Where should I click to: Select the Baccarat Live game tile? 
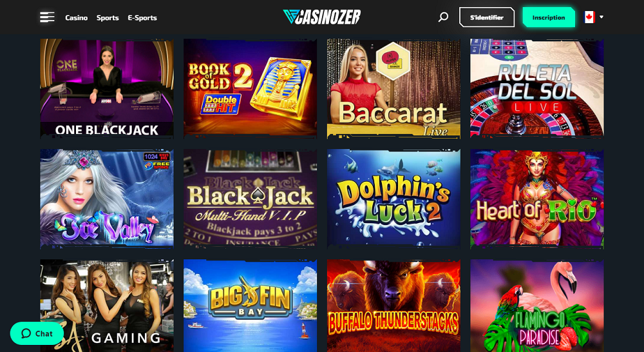pyautogui.click(x=393, y=88)
